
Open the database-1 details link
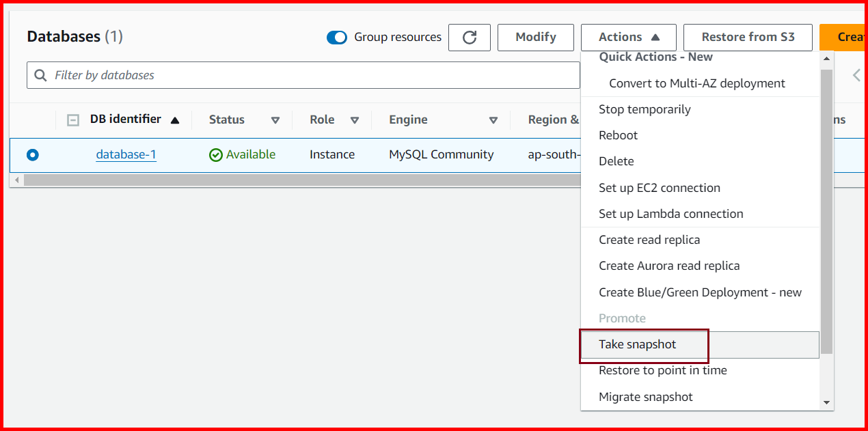click(x=126, y=154)
